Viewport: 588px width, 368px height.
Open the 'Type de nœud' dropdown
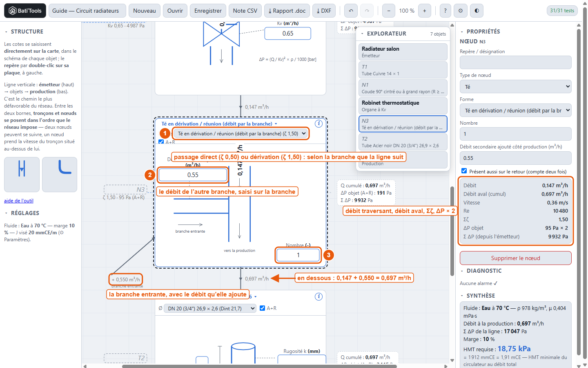point(515,87)
